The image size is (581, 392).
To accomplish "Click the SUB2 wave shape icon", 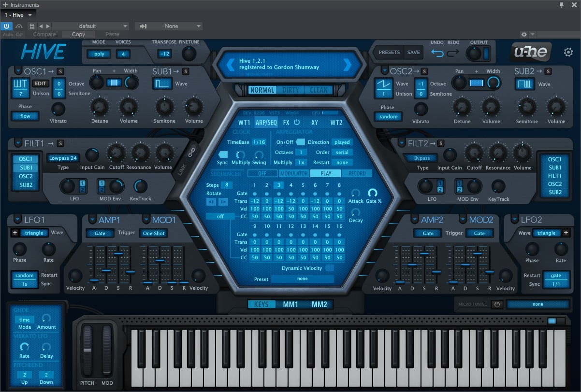I will click(524, 84).
